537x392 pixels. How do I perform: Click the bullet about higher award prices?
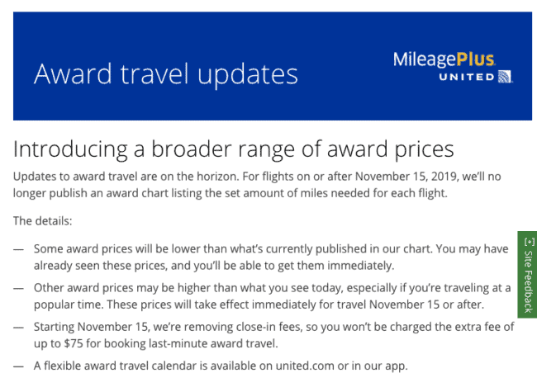tap(273, 296)
